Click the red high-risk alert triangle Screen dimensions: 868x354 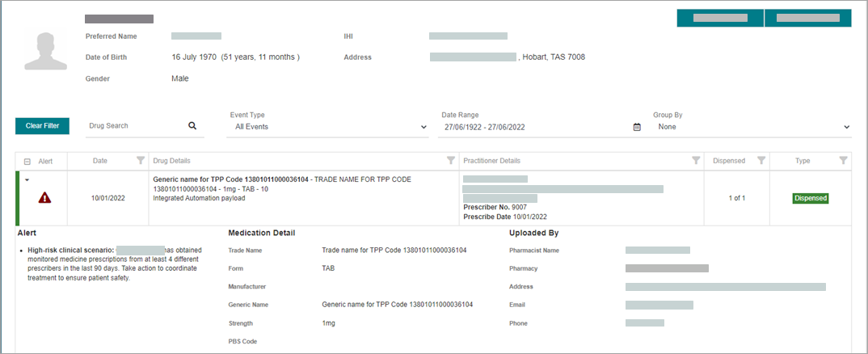pyautogui.click(x=44, y=198)
